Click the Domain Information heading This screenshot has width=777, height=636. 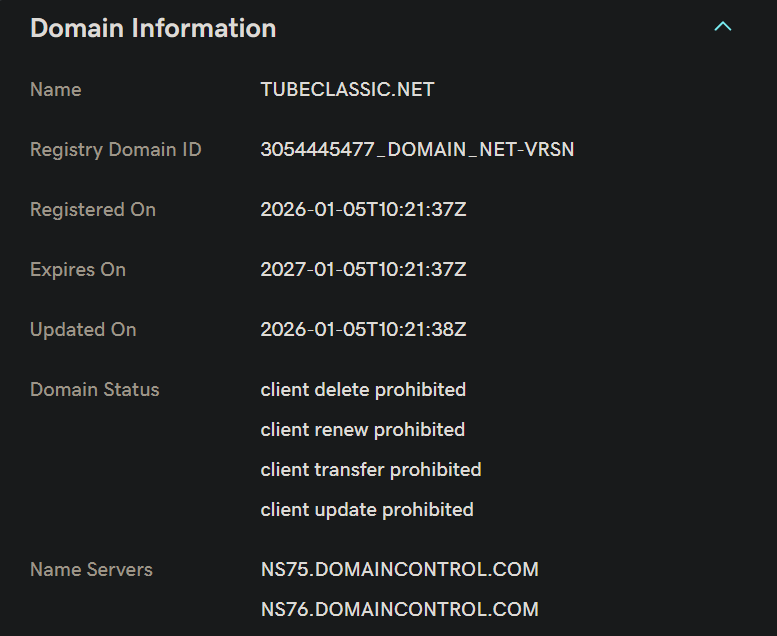pos(153,28)
